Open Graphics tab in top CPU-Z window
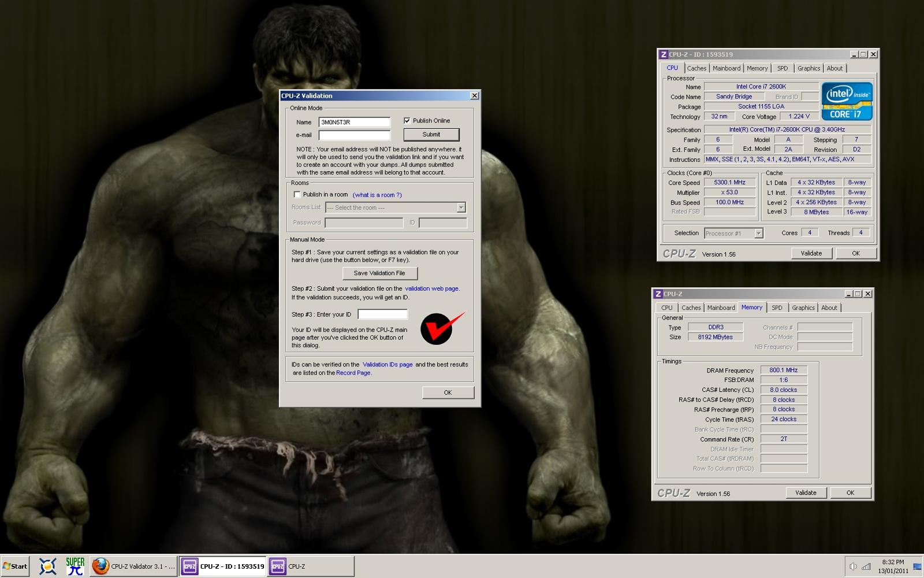 point(808,68)
